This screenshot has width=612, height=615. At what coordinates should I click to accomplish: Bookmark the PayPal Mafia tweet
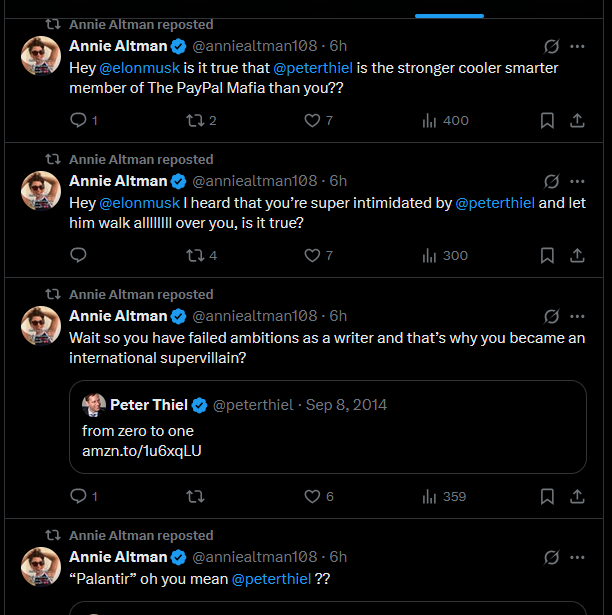(x=547, y=120)
